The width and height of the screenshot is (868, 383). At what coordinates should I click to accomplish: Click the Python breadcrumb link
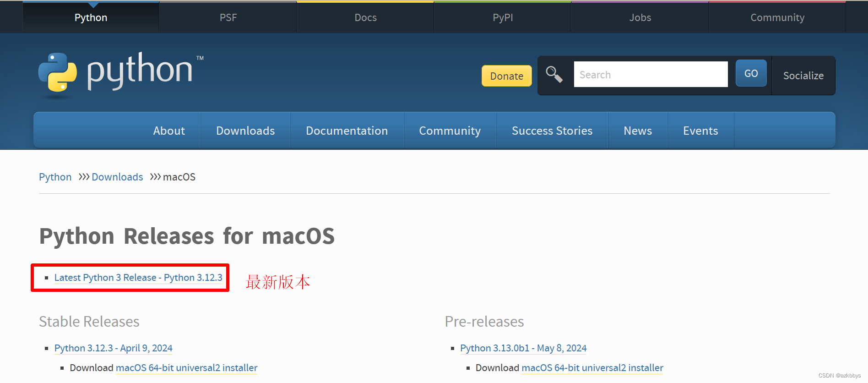pos(55,177)
